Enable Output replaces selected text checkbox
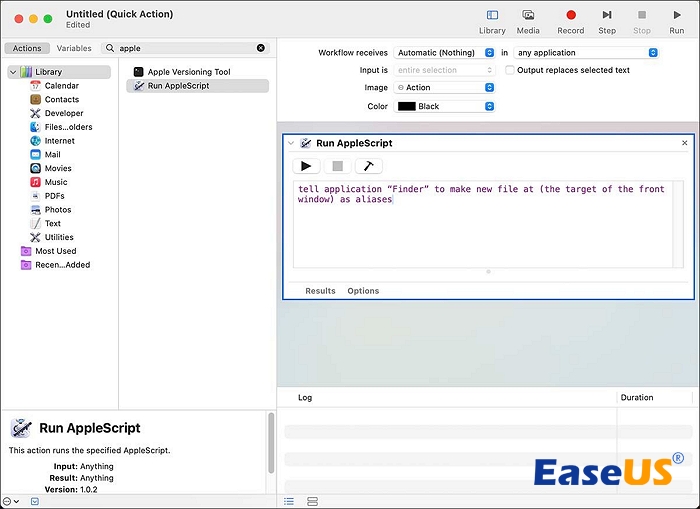 (x=510, y=70)
